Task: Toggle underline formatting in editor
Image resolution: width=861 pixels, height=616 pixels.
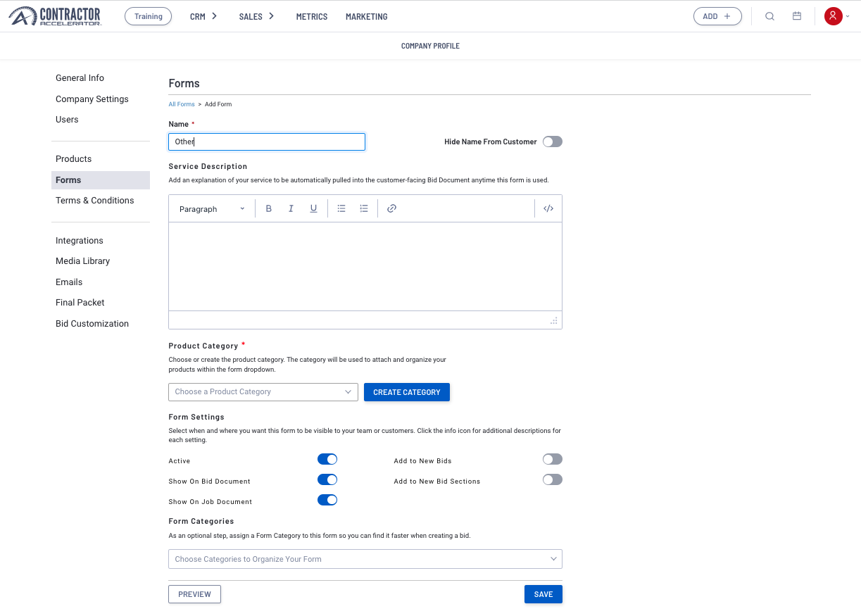Action: tap(313, 208)
